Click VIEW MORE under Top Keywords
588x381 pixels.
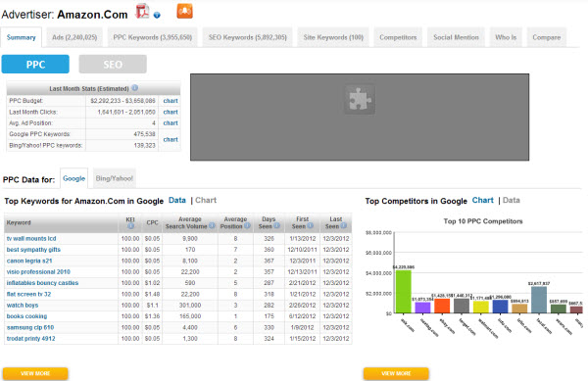[x=35, y=373]
